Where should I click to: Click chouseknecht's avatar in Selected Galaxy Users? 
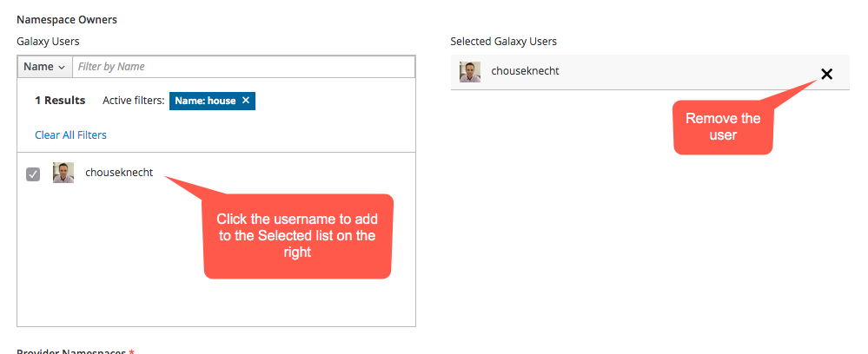click(x=470, y=72)
